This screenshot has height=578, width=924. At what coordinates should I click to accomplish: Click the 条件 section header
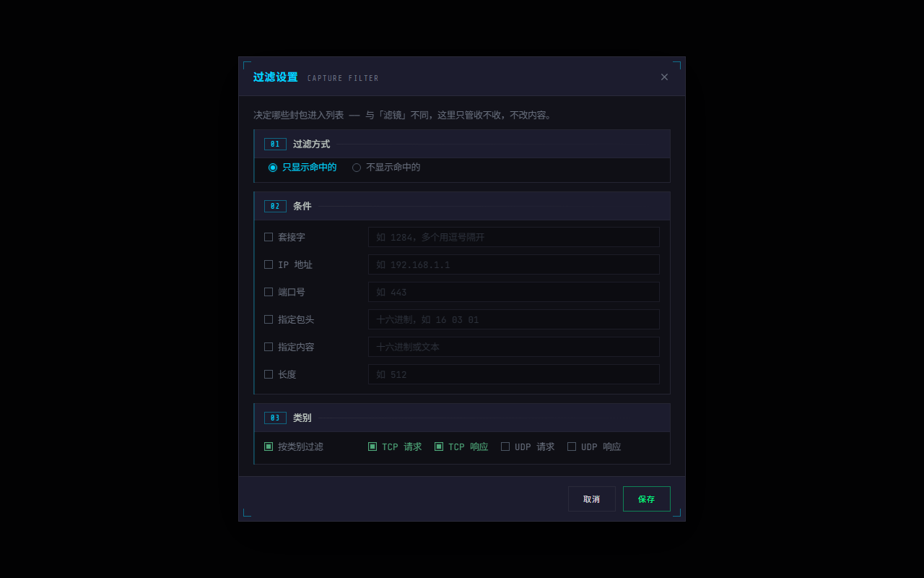pos(462,206)
